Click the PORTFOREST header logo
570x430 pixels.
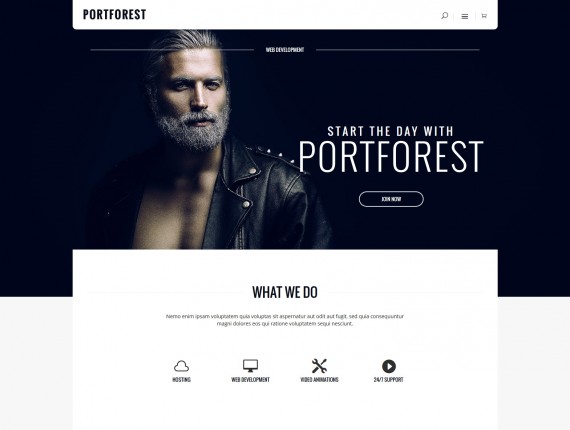coord(115,15)
